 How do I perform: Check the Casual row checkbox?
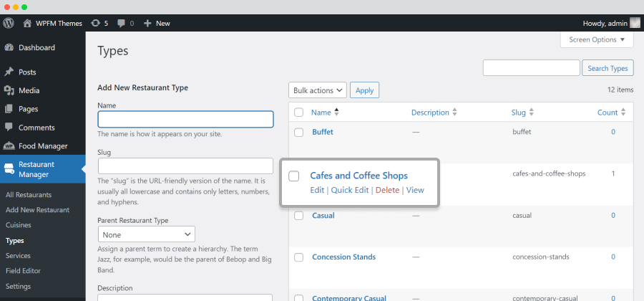[x=299, y=216]
